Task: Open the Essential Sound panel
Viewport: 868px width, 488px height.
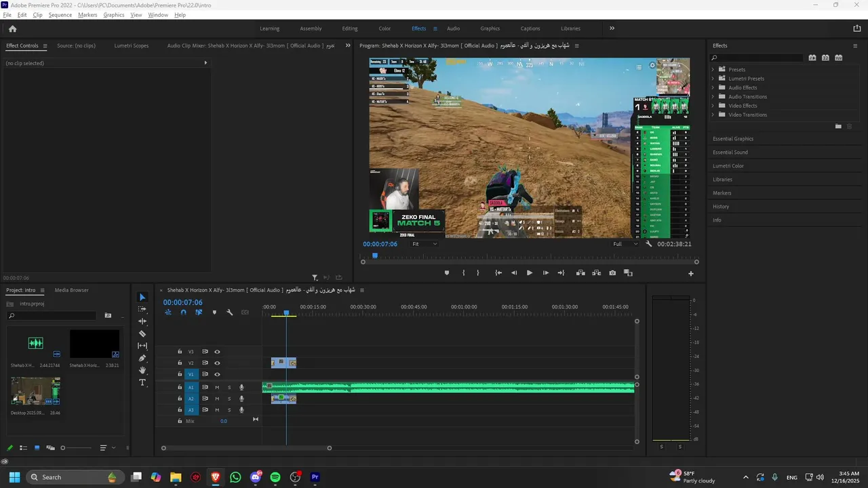Action: pyautogui.click(x=730, y=152)
